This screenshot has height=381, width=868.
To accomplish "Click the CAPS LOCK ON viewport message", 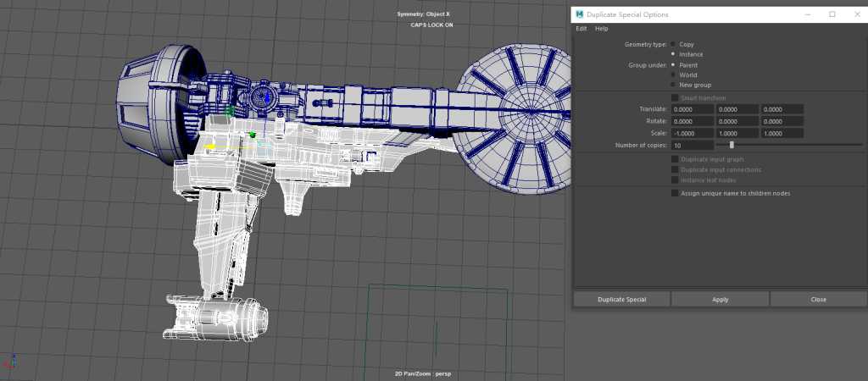I will click(x=431, y=25).
